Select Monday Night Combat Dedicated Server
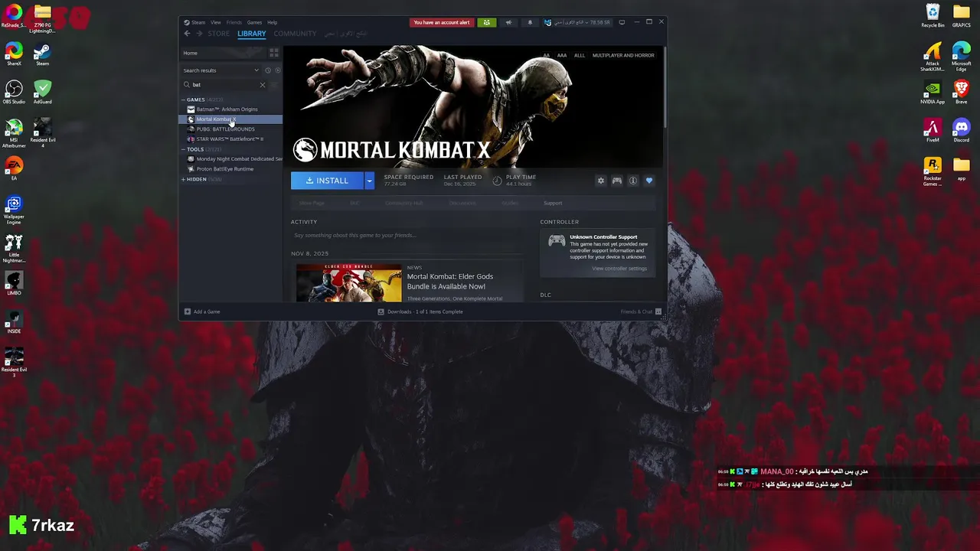Viewport: 980px width, 551px height. coord(231,159)
